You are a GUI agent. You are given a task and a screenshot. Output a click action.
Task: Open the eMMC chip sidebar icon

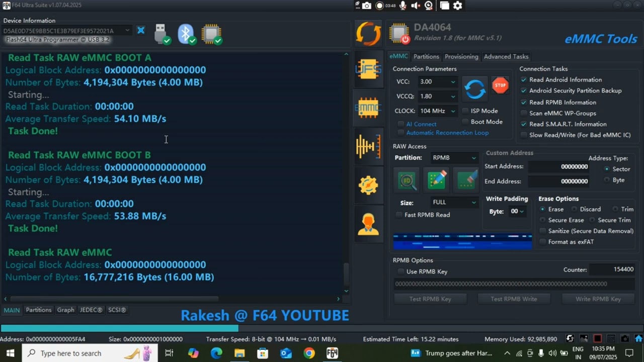point(368,107)
